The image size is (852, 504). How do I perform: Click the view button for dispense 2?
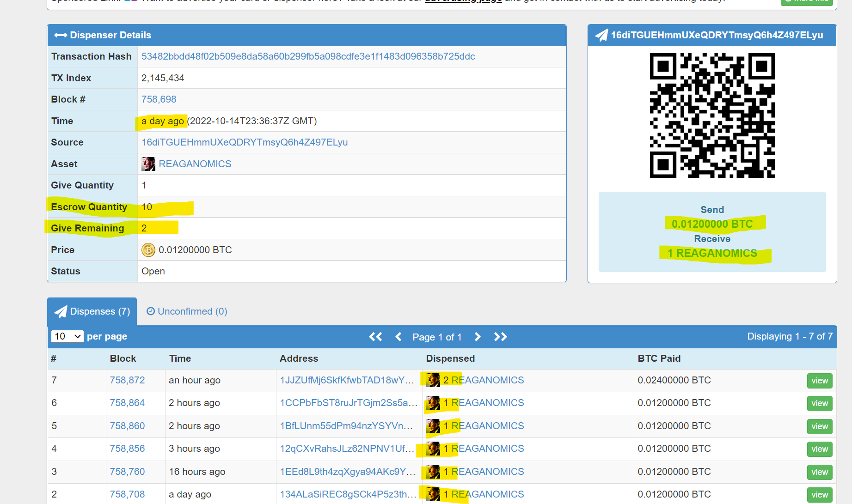(820, 495)
